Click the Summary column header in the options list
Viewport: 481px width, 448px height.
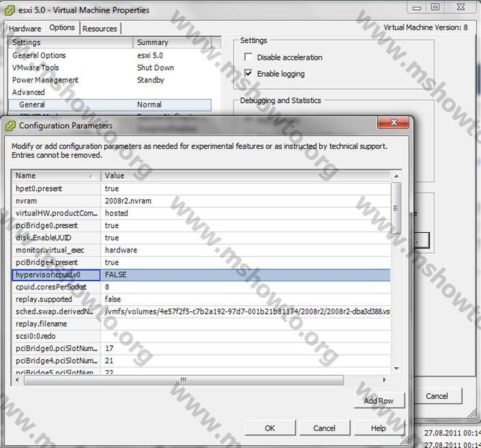[172, 43]
